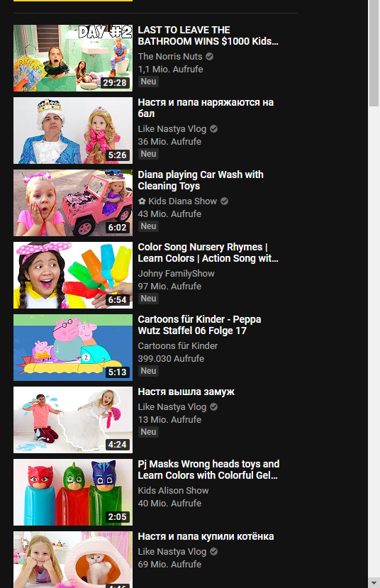Click Настя и папа наряжаются thumbnail

coord(73,131)
